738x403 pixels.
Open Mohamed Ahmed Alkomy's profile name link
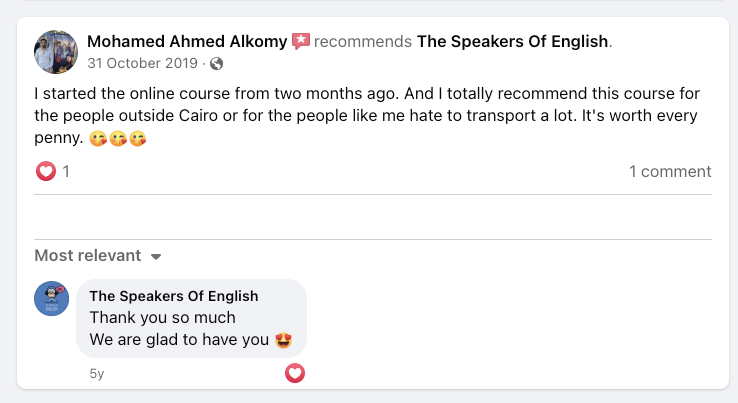(187, 41)
